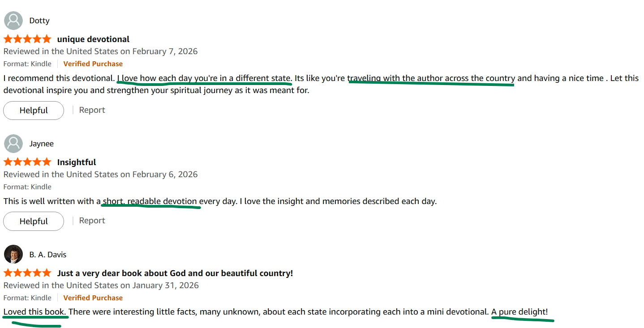Open B. A. Davis's profile photo

[x=13, y=255]
